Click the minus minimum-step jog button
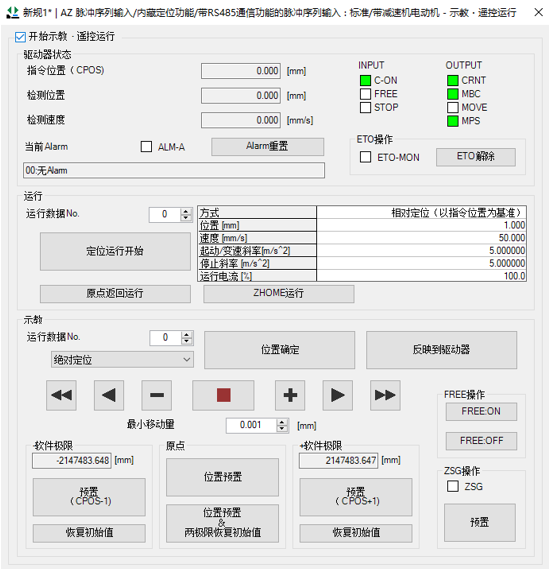Image resolution: width=549 pixels, height=569 pixels. click(x=157, y=395)
